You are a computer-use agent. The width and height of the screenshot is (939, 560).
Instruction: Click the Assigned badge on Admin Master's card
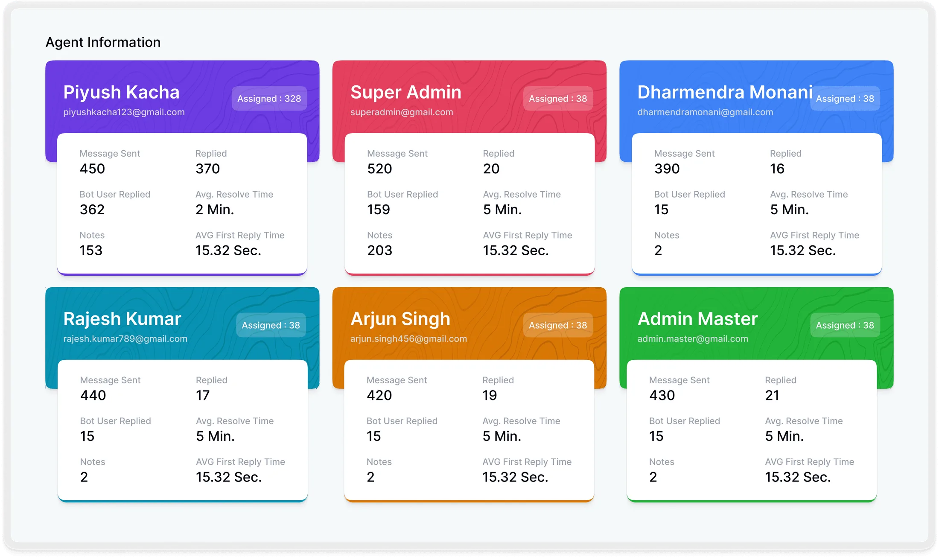(x=845, y=325)
